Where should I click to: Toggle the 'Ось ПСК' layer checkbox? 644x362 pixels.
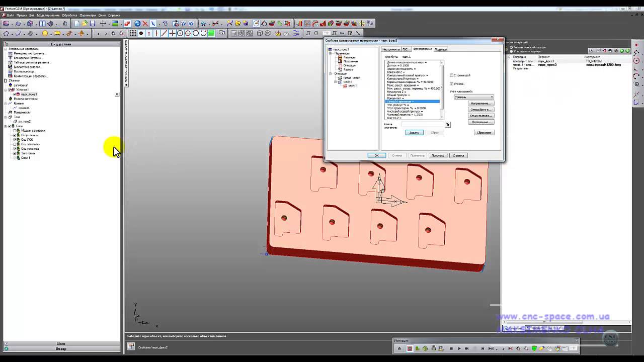(15, 140)
